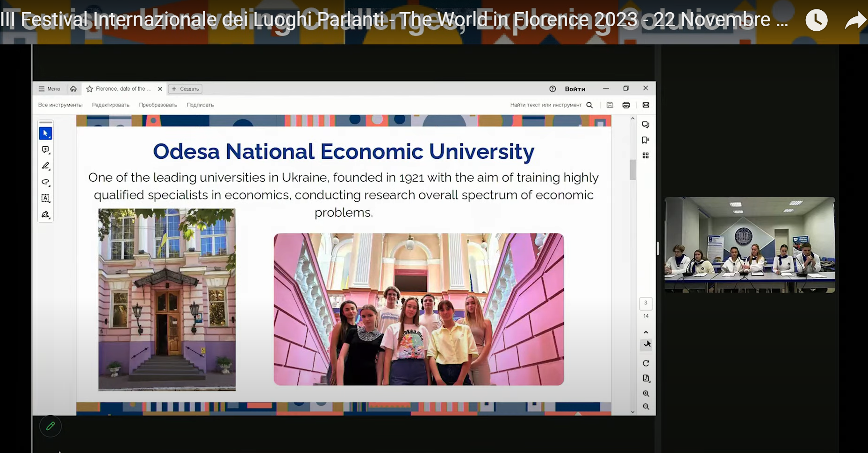Go to previous page with up chevron
868x453 pixels.
[646, 332]
